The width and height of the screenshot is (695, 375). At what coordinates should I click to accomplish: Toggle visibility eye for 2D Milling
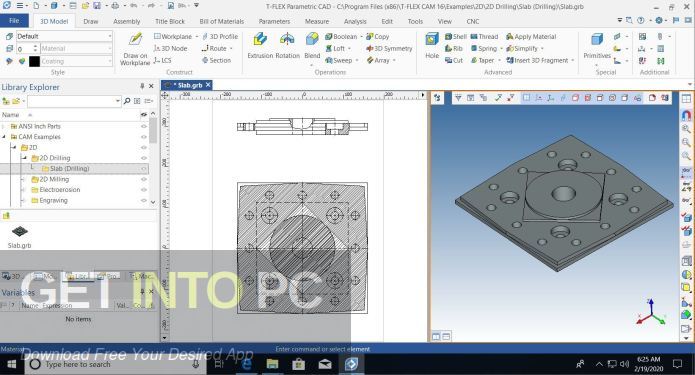pos(144,179)
